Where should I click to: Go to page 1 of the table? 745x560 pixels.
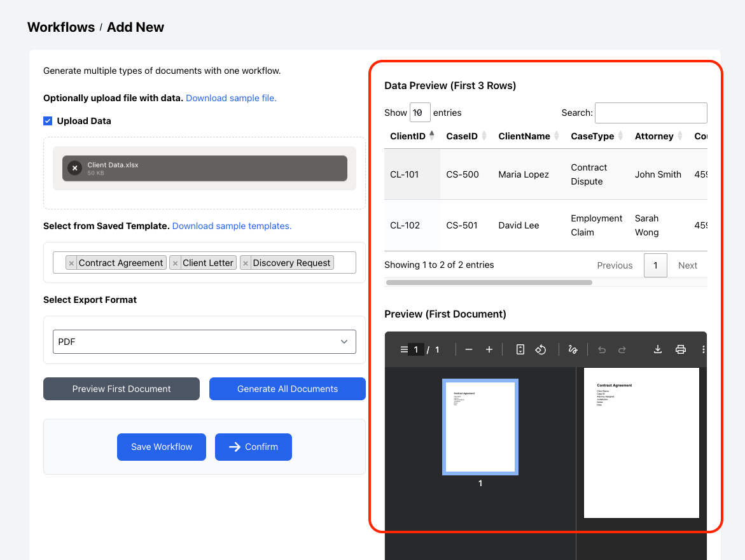point(655,265)
